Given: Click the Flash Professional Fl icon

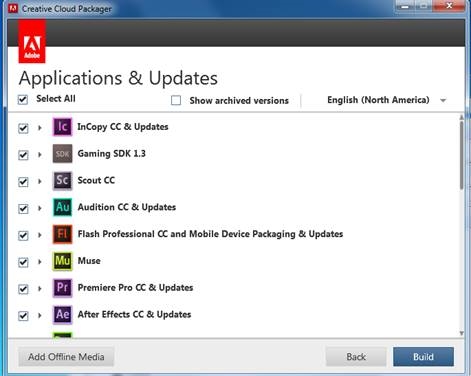Looking at the screenshot, I should point(62,234).
